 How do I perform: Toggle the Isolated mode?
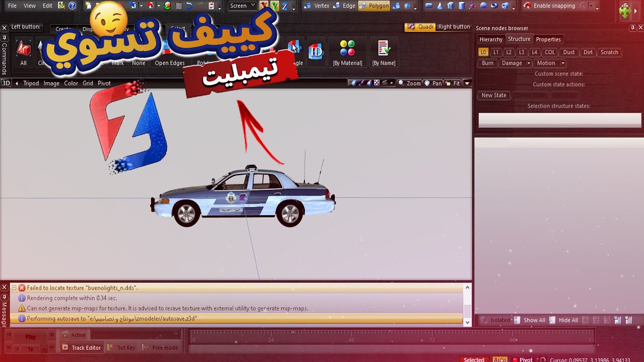[495, 320]
